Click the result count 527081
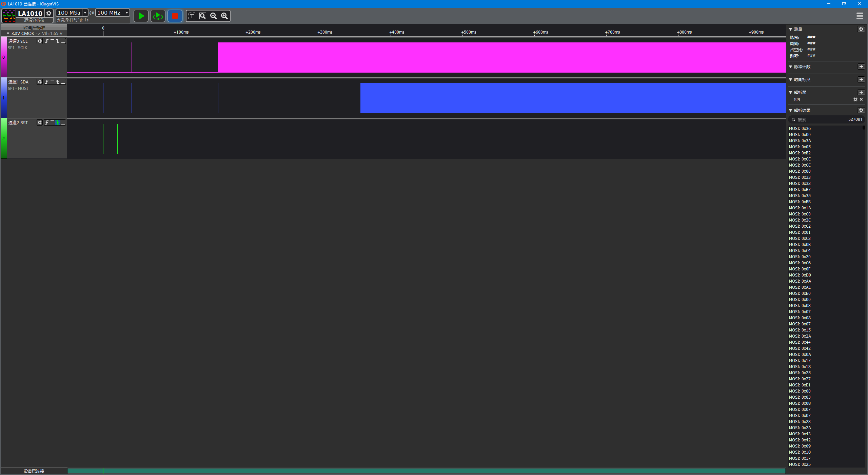The height and width of the screenshot is (475, 868). (x=855, y=119)
